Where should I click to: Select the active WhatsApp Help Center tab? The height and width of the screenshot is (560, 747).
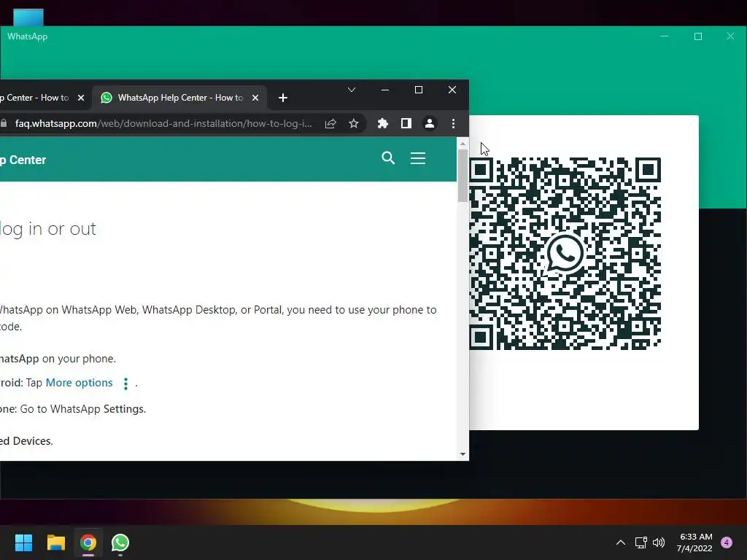click(179, 98)
